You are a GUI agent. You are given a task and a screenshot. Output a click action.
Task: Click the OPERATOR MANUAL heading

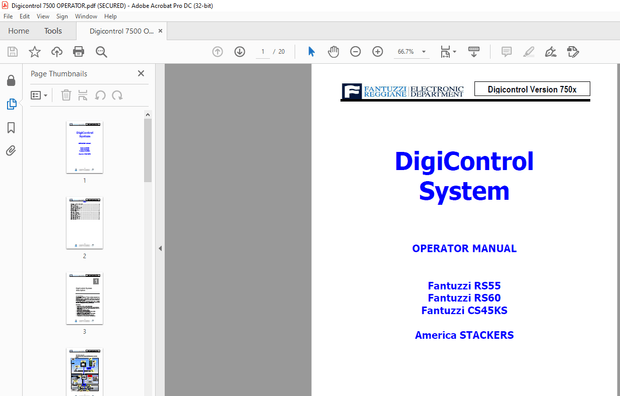(x=464, y=248)
